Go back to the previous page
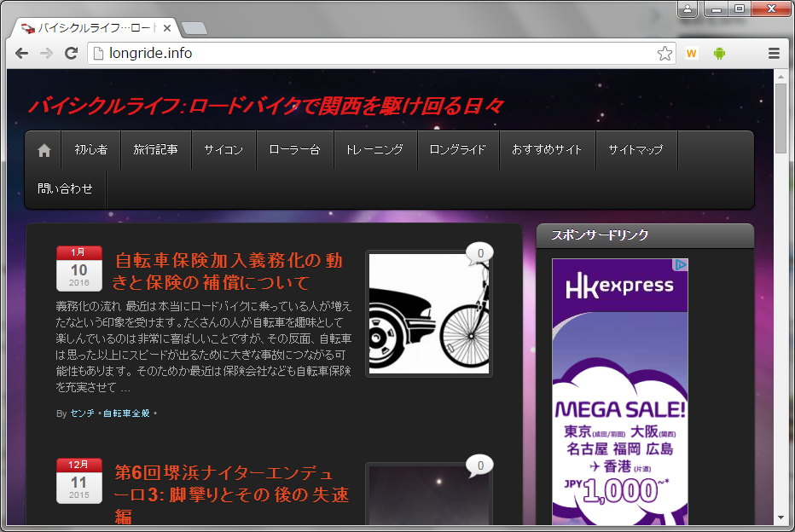The width and height of the screenshot is (795, 532). [x=22, y=53]
